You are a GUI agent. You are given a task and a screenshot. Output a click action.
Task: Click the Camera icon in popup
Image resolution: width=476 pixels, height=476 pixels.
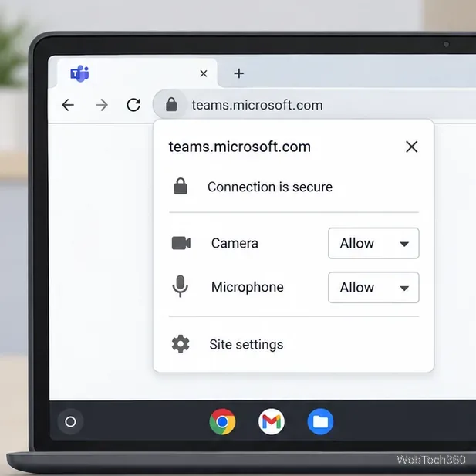pyautogui.click(x=181, y=243)
